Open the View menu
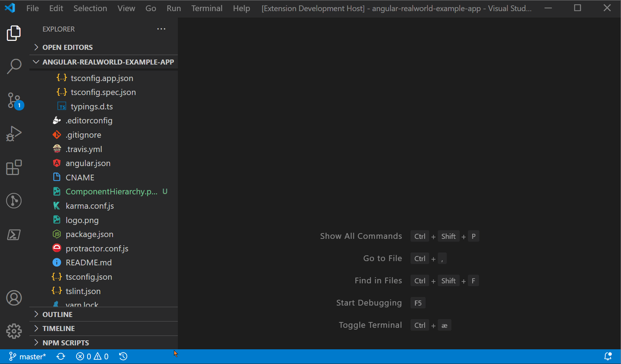Viewport: 621px width, 364px height. (126, 8)
